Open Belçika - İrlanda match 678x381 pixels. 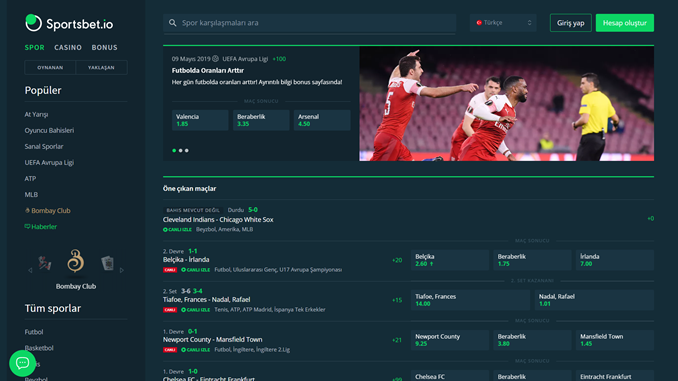tap(186, 260)
